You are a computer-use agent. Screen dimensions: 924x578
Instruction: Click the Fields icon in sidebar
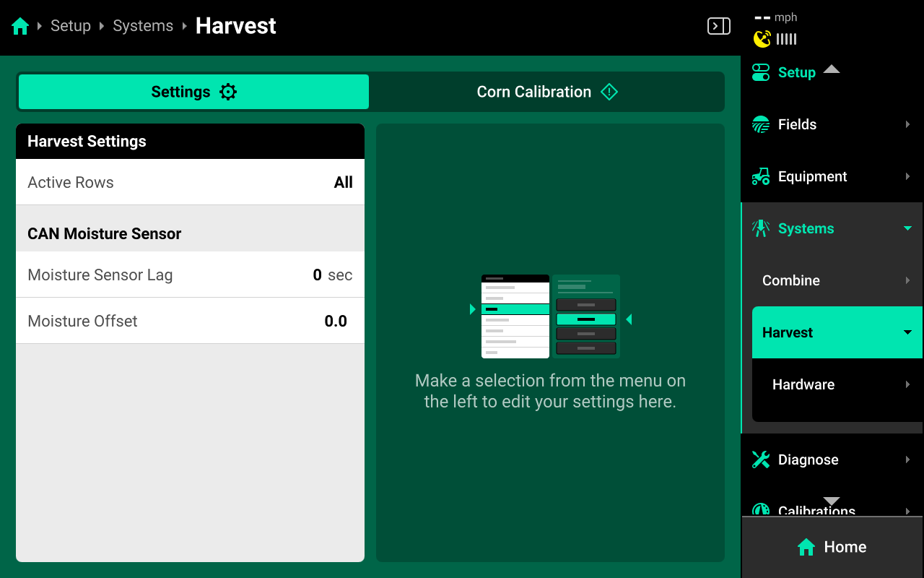pyautogui.click(x=761, y=125)
